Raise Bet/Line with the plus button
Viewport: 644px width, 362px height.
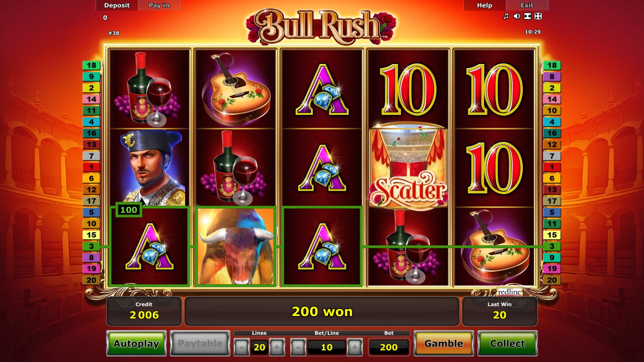pyautogui.click(x=355, y=347)
